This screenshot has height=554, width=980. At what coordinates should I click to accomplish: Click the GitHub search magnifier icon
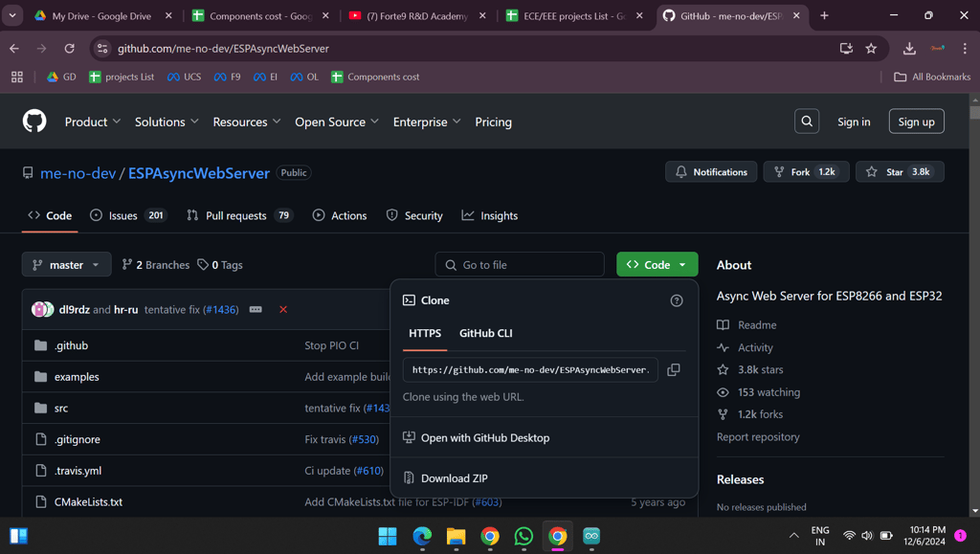pyautogui.click(x=806, y=122)
